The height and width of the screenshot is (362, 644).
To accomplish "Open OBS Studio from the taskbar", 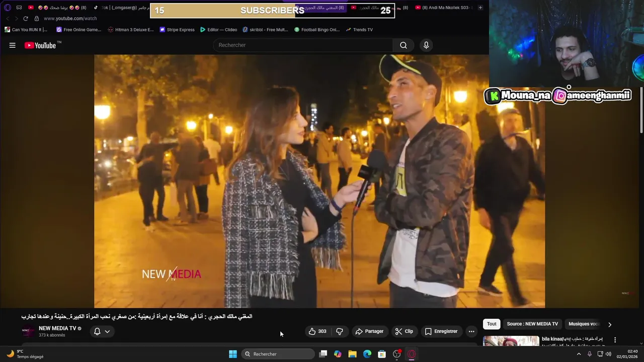I will click(x=397, y=354).
